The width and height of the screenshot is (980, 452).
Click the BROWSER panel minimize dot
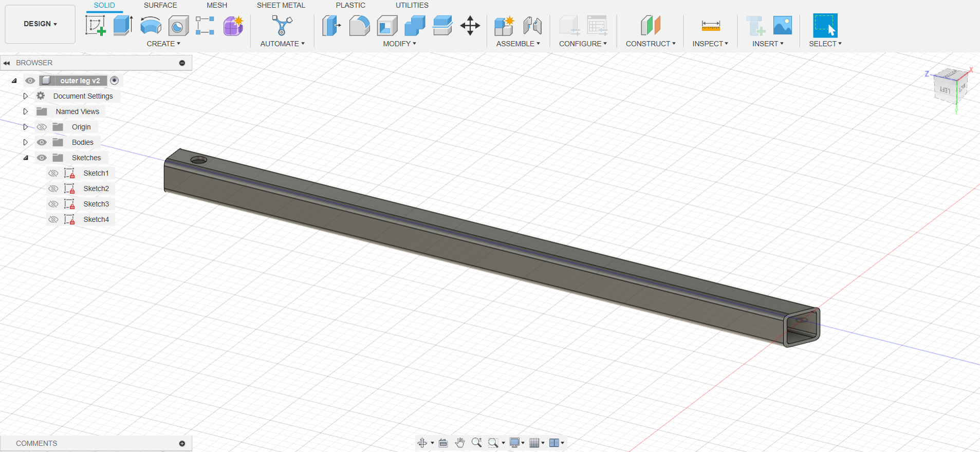pos(182,63)
